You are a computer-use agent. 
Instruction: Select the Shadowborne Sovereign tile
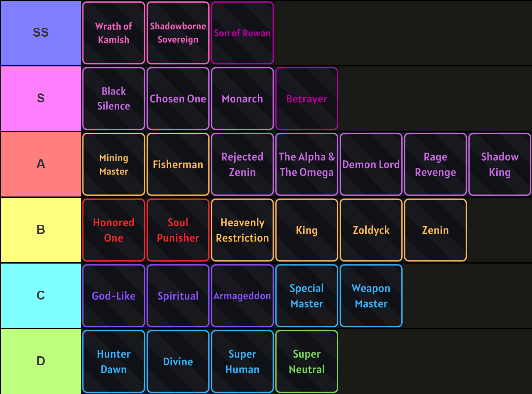(178, 33)
